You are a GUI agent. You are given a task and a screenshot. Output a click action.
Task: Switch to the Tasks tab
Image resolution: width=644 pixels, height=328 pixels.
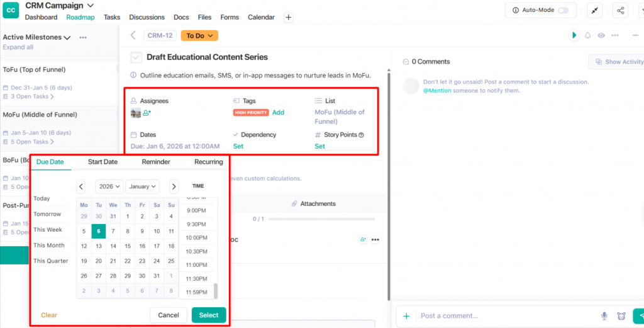(112, 17)
